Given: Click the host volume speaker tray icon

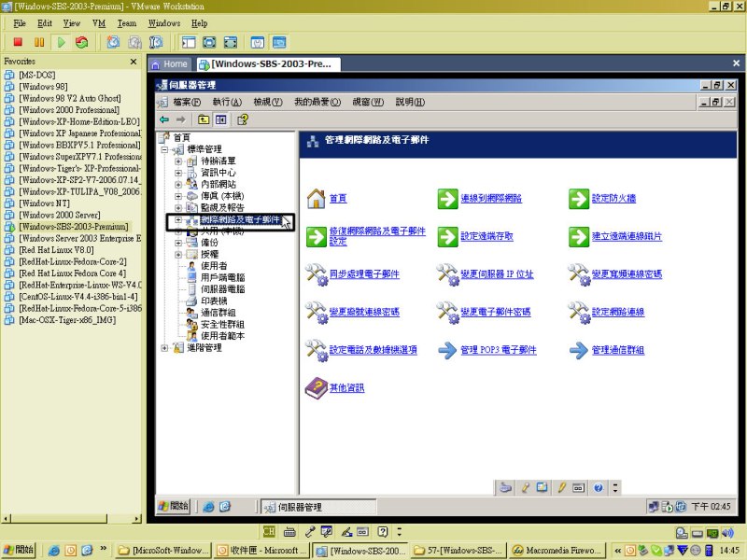Looking at the screenshot, I should coord(727,532).
